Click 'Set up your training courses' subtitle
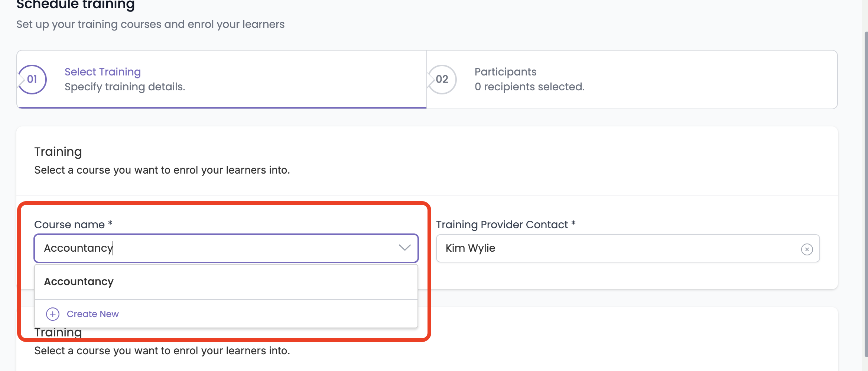This screenshot has width=868, height=371. point(150,24)
